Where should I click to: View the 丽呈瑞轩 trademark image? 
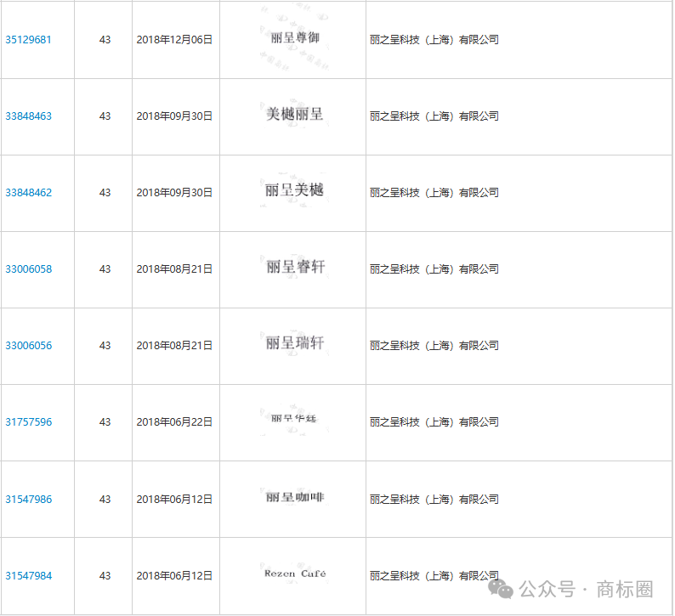(x=294, y=343)
